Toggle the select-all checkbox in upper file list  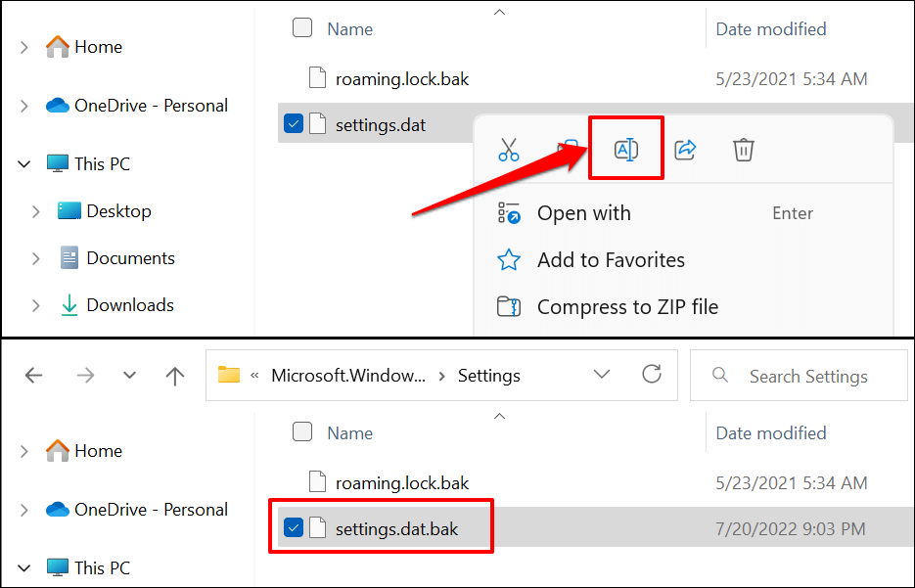302,28
